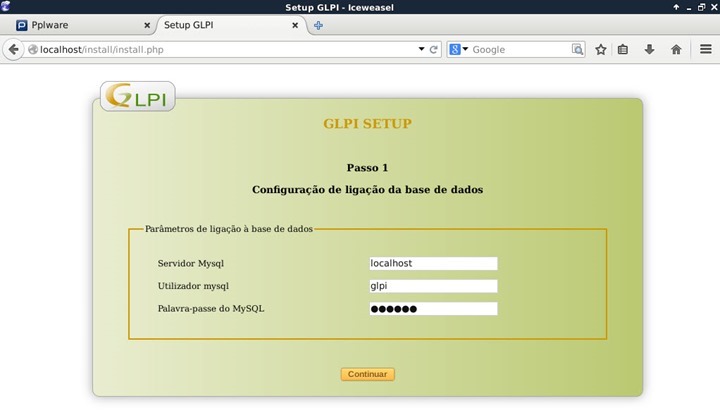
Task: Click the Iceweasel window menu icon
Action: [6, 6]
